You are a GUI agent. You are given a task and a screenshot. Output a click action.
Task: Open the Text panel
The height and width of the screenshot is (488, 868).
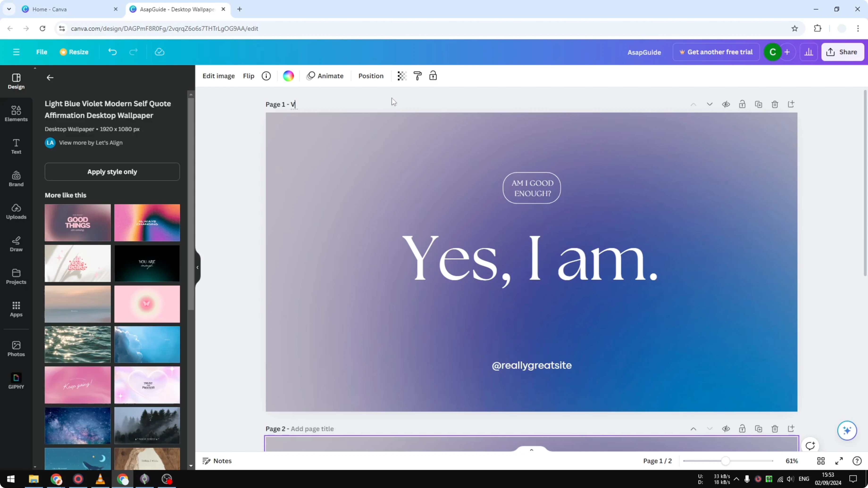[16, 146]
